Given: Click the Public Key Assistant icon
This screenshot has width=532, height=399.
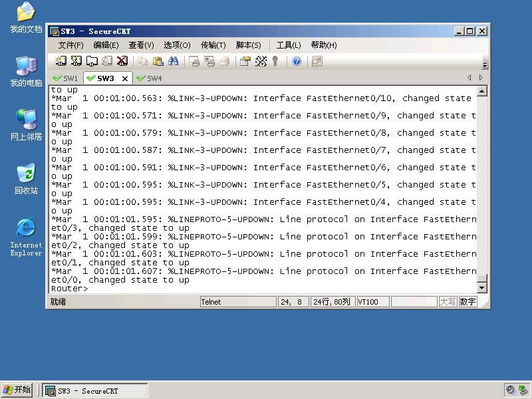Looking at the screenshot, I should [x=275, y=61].
